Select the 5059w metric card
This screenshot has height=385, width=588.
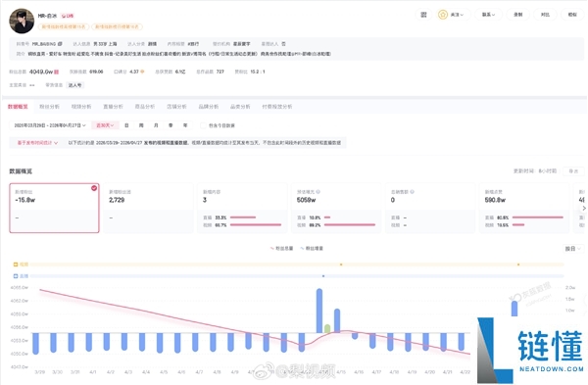click(x=336, y=208)
